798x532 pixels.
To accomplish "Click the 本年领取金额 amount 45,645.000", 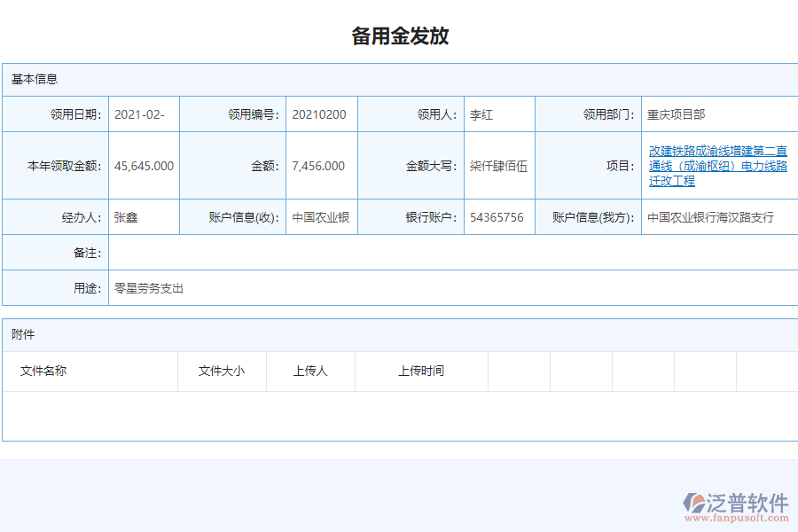I will pos(143,166).
